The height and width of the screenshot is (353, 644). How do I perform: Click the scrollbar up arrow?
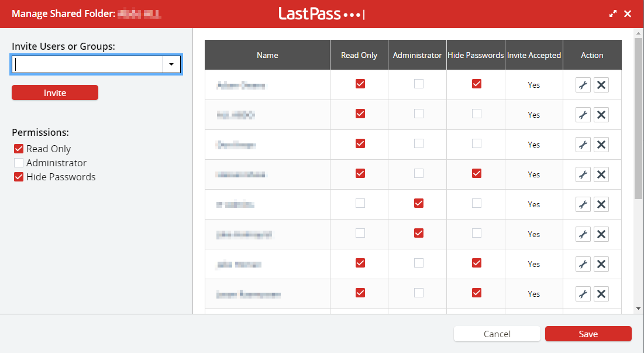[x=638, y=33]
